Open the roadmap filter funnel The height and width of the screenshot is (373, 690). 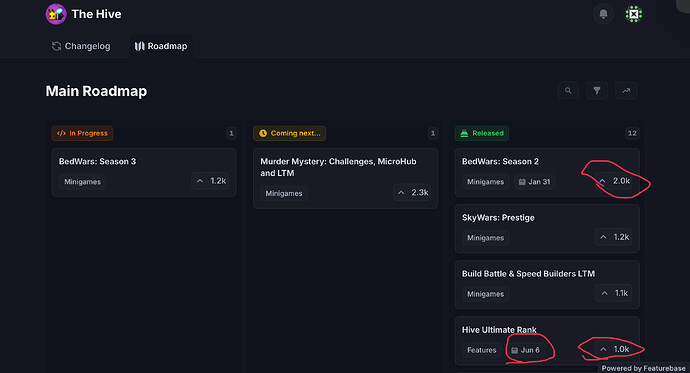point(597,91)
